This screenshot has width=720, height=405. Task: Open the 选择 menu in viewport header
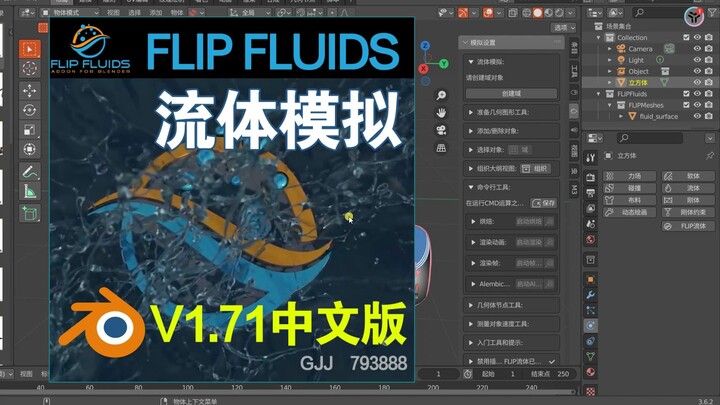[x=135, y=13]
